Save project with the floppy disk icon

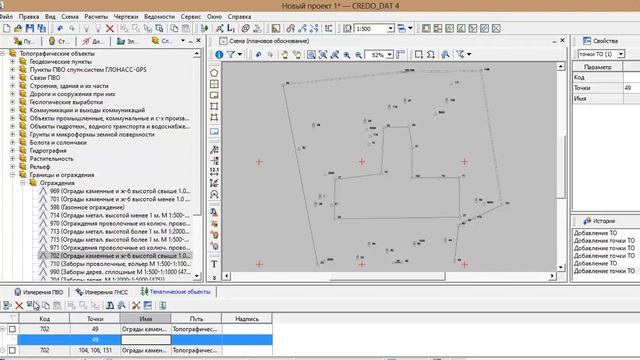(30, 29)
